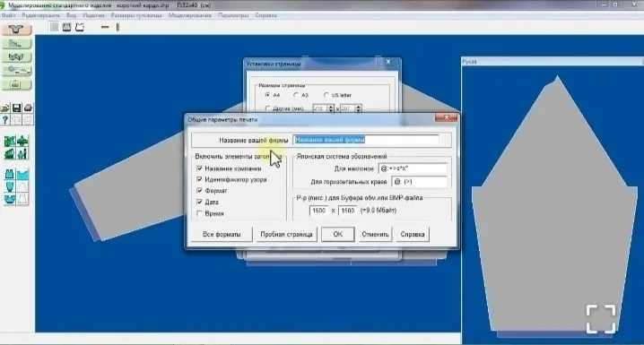Toggle the 'Дата' checkbox
This screenshot has width=644, height=345.
point(200,202)
